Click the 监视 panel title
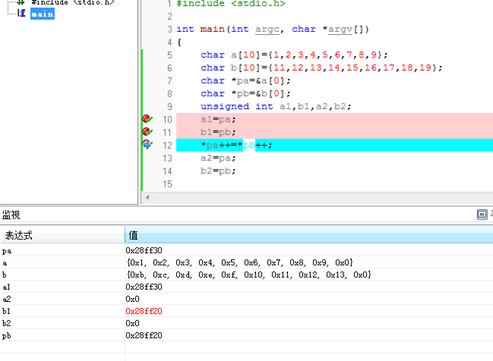This screenshot has height=361, width=493. [11, 215]
